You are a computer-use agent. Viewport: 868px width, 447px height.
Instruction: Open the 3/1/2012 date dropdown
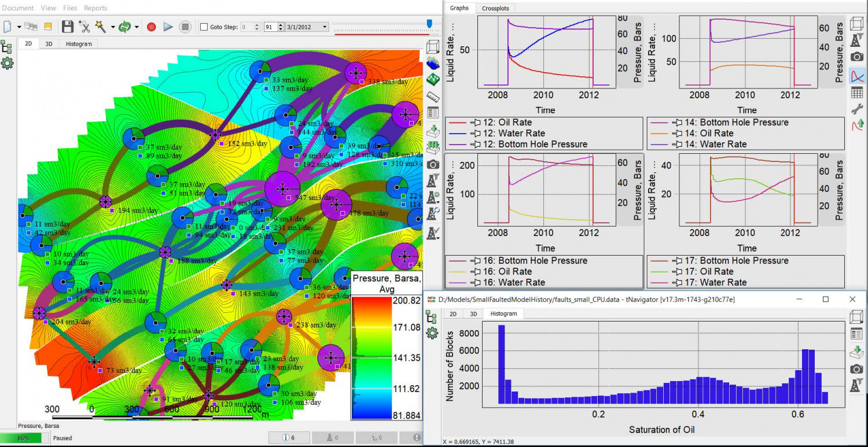tap(325, 27)
